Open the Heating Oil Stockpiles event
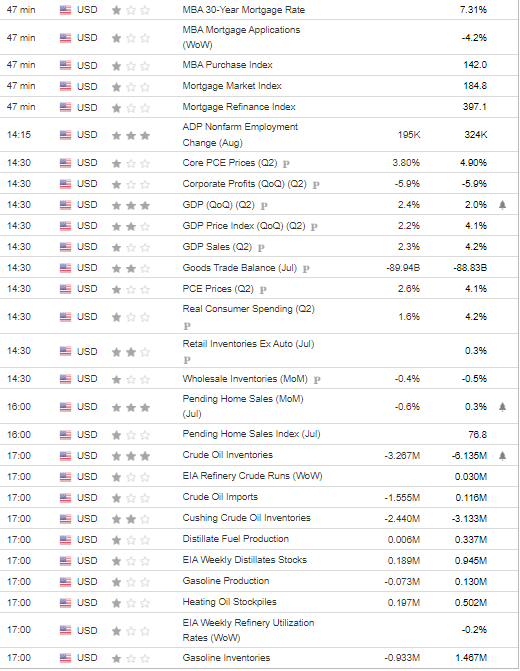This screenshot has height=671, width=520. click(x=229, y=602)
